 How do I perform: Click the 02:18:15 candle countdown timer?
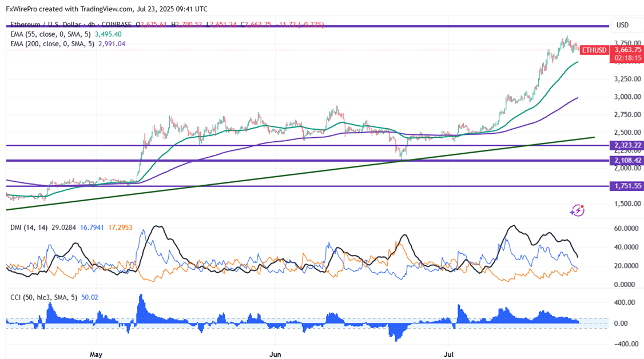click(x=627, y=58)
